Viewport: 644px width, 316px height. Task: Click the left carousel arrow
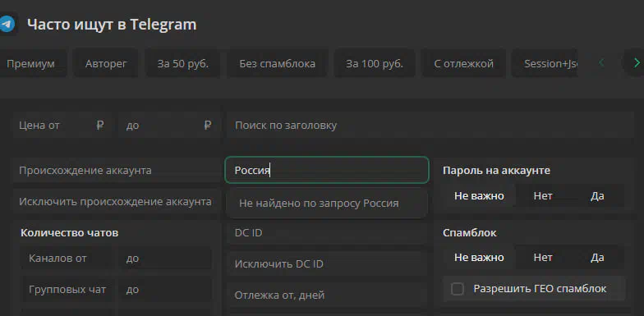coord(601,62)
